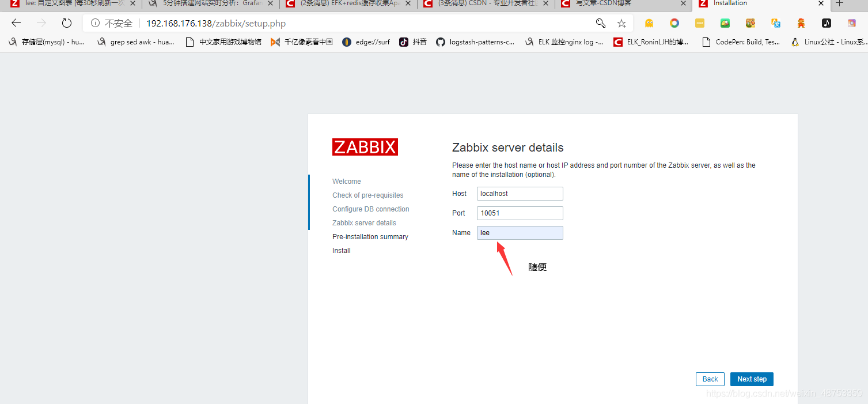868x404 pixels.
Task: Click the not-secure site info icon
Action: 96,24
